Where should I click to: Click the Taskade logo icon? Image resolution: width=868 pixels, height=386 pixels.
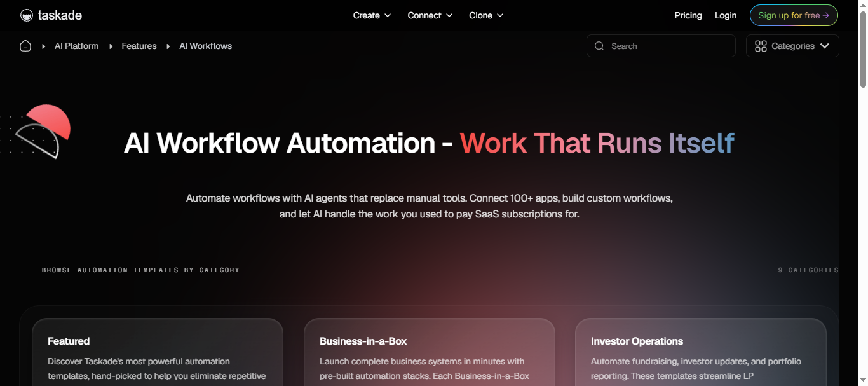pos(26,15)
